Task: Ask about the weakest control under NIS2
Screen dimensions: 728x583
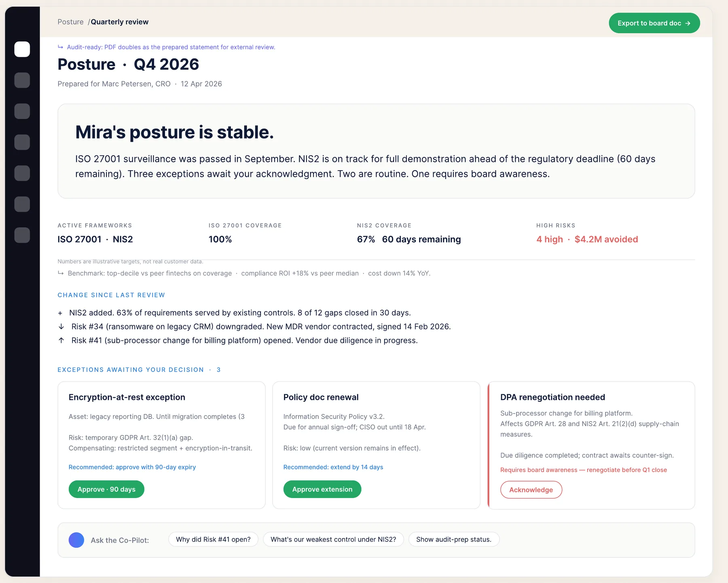Action: click(333, 539)
